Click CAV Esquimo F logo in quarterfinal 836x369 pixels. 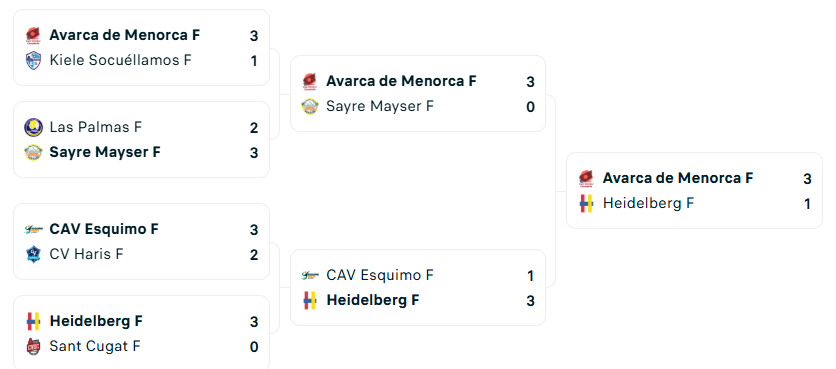[x=34, y=229]
